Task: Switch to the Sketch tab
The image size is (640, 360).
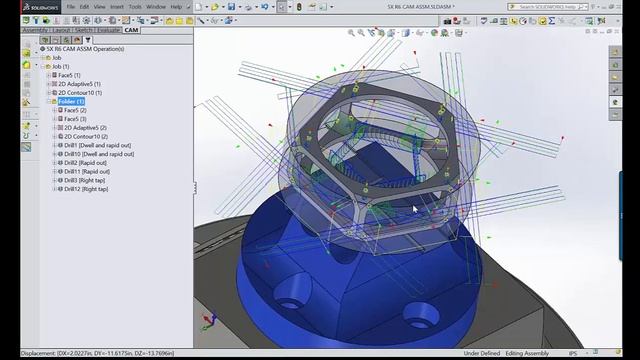Action: click(x=84, y=30)
